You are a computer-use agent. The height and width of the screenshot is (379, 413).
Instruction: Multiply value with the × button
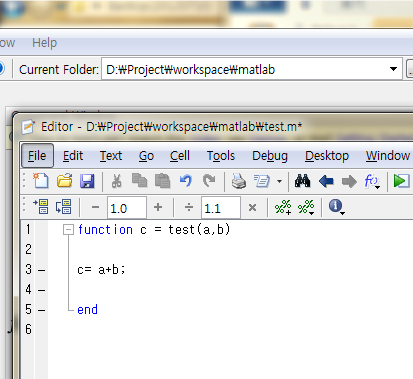point(252,207)
